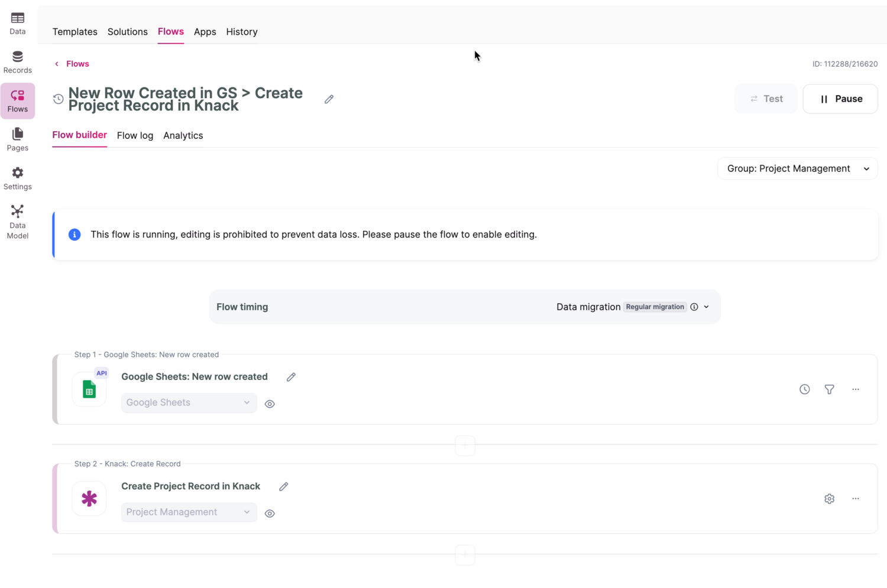
Task: Open the Data section in sidebar
Action: 17,24
